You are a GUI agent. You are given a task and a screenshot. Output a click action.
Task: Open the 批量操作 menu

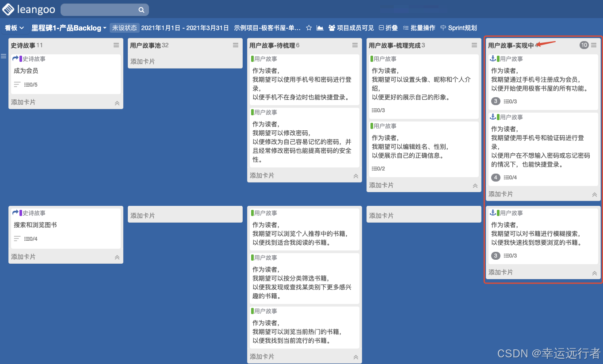[419, 28]
